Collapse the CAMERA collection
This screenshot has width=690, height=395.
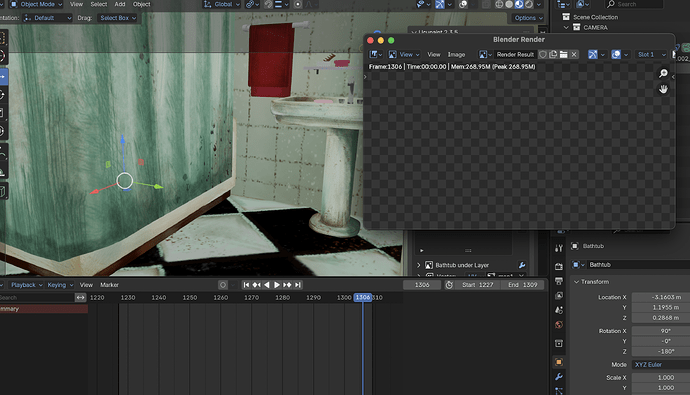[566, 27]
